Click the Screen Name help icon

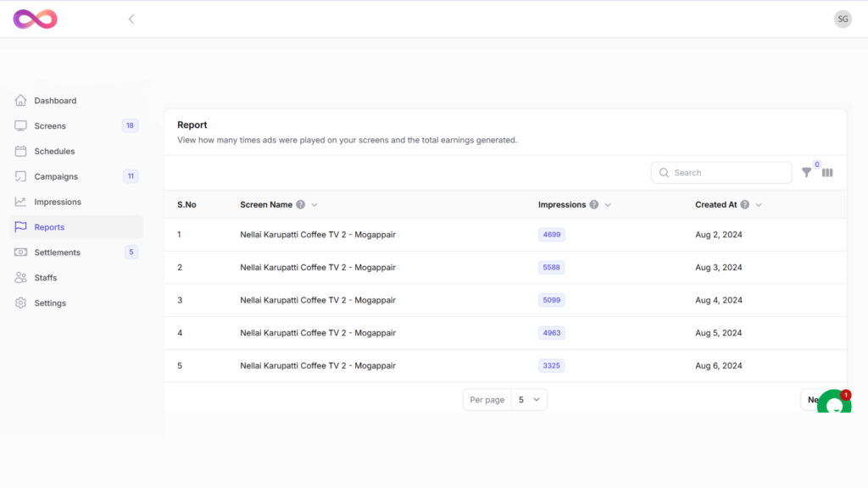301,205
